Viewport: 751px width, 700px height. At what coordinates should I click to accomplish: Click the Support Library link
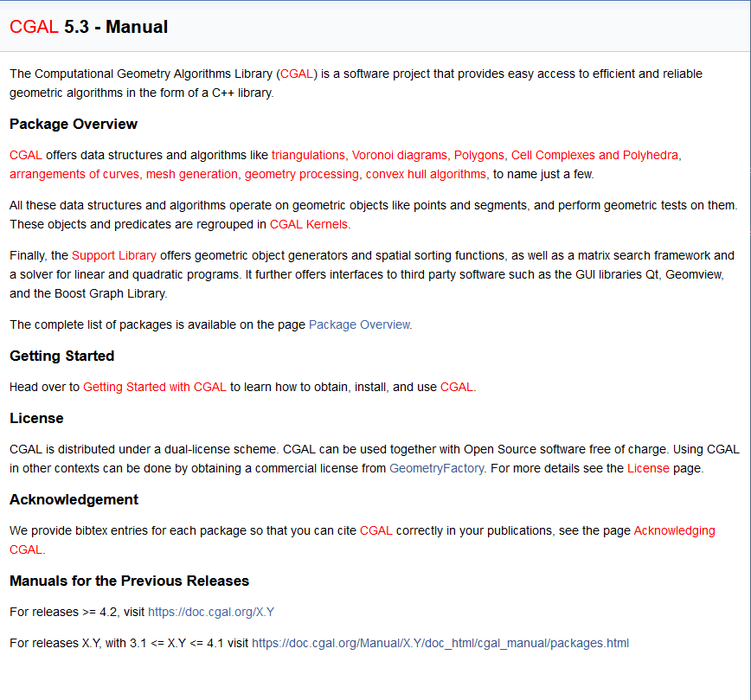click(114, 255)
